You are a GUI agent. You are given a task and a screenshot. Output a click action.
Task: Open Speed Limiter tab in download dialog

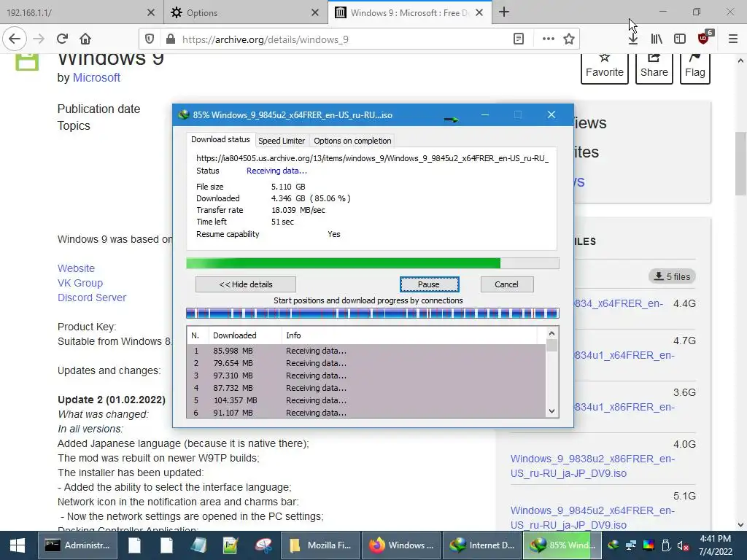tap(282, 141)
